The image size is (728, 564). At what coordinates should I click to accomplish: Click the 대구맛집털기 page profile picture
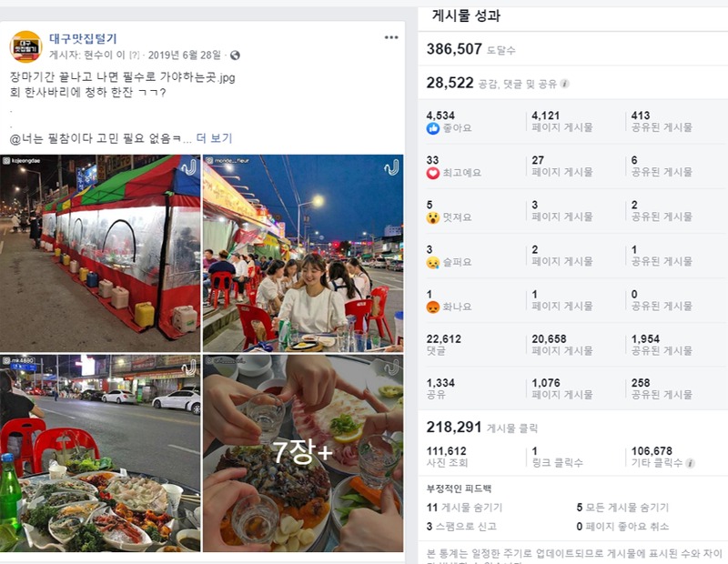coord(26,46)
